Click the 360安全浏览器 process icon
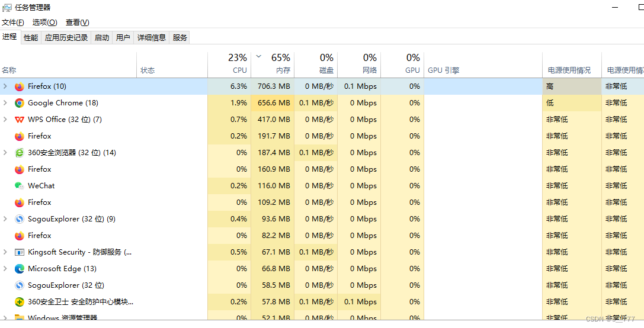The height and width of the screenshot is (328, 644). 20,153
